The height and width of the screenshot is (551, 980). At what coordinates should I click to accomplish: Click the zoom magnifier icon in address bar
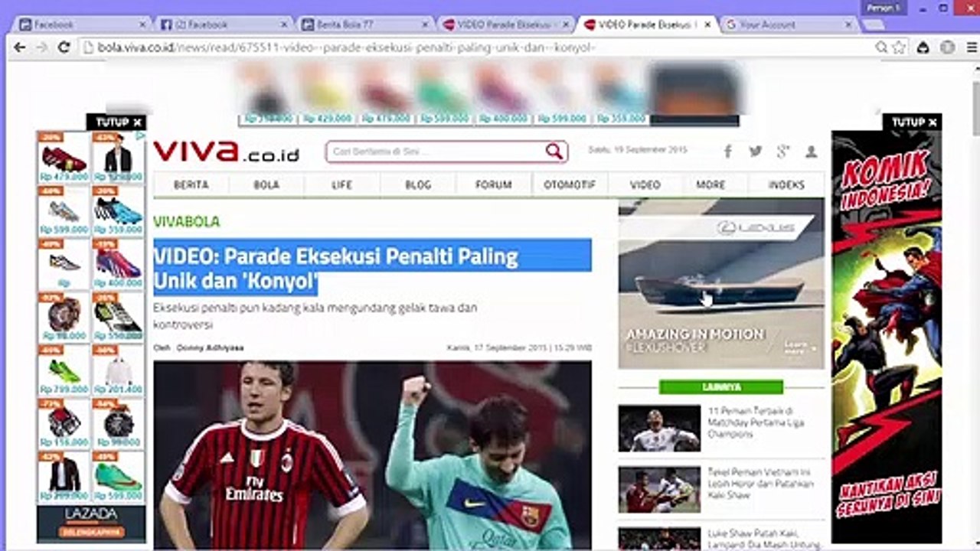pyautogui.click(x=882, y=47)
